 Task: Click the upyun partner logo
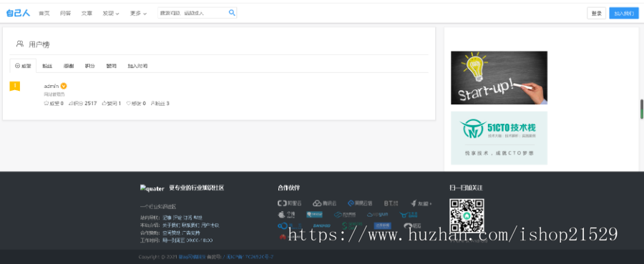coord(377,215)
